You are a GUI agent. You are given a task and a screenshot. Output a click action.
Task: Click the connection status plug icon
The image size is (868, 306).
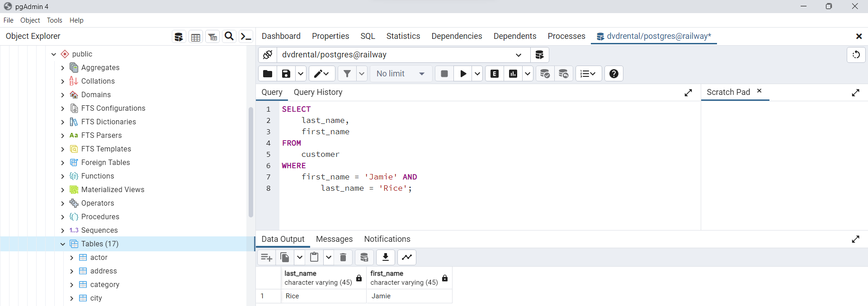pyautogui.click(x=268, y=55)
